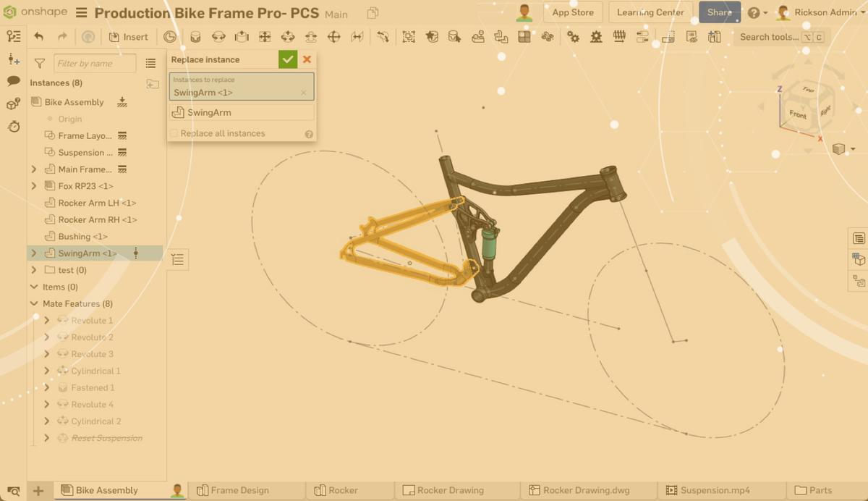The width and height of the screenshot is (868, 501).
Task: Click the Share button
Action: click(719, 12)
